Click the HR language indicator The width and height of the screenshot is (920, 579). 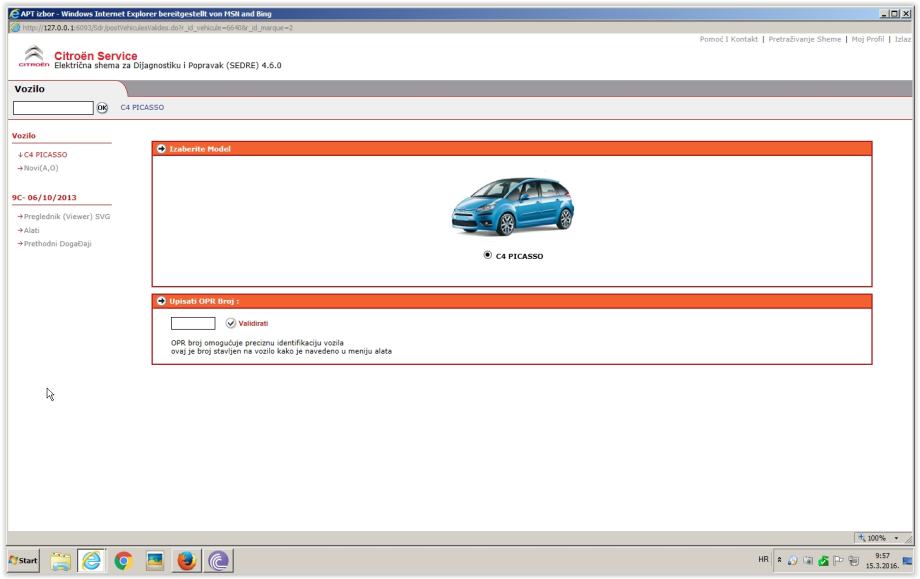[763, 560]
